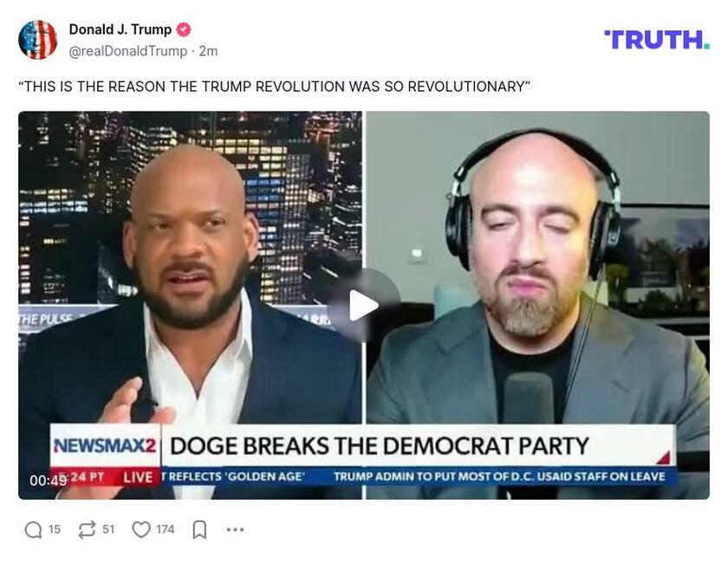
Task: Click the verified badge checkmark
Action: click(x=184, y=29)
